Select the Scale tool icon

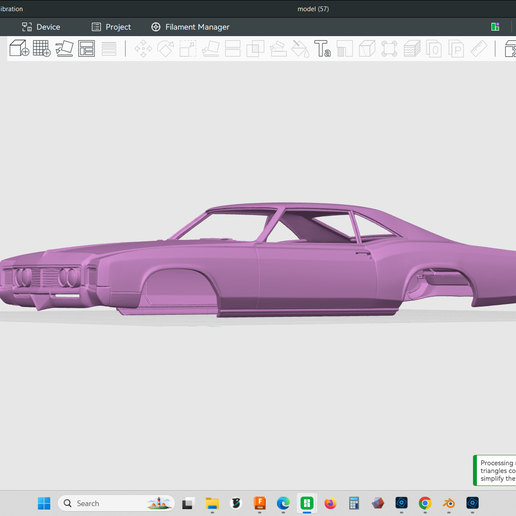pyautogui.click(x=188, y=49)
